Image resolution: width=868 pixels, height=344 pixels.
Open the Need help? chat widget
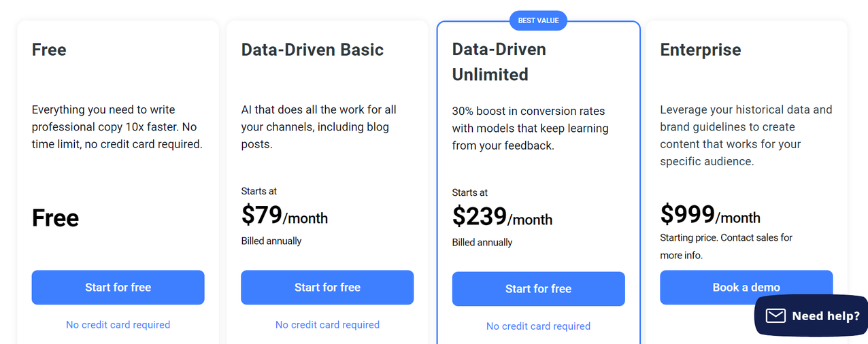[x=811, y=315]
